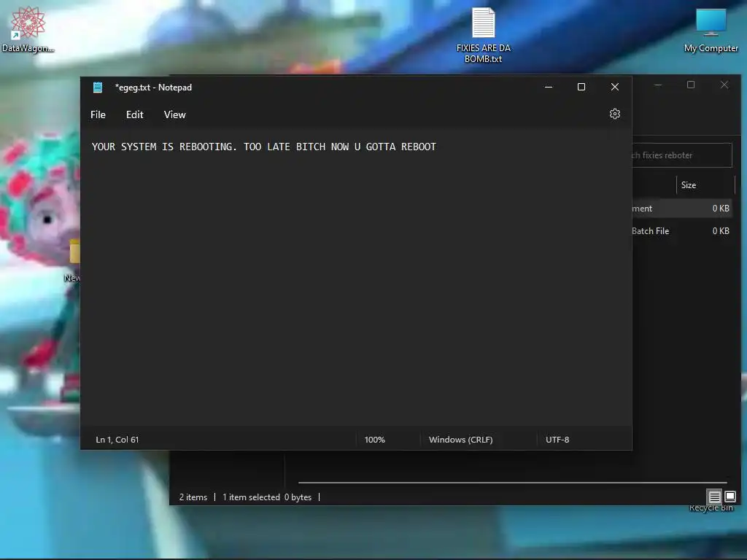Select FIXIES ARE DA BOMB.txt desktop file
747x560 pixels.
coord(483,36)
